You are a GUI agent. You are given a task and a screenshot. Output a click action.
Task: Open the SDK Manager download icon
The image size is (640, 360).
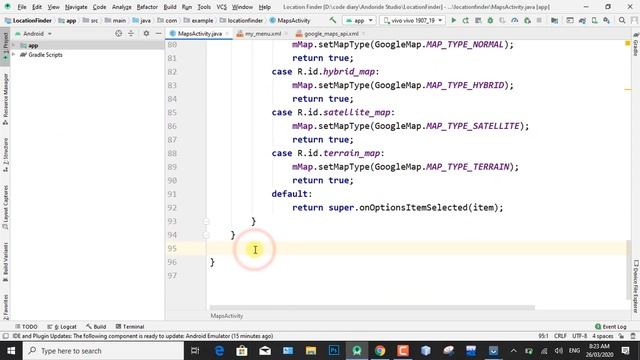point(607,20)
